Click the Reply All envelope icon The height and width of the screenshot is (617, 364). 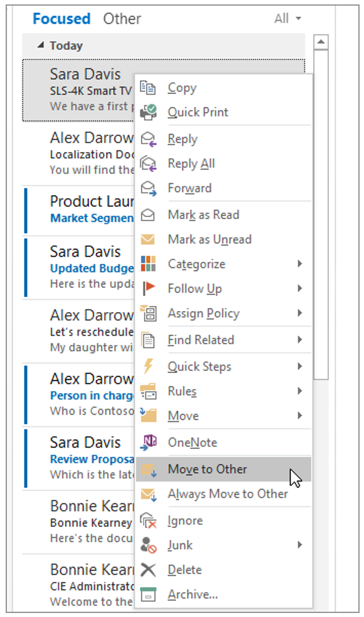pos(148,163)
